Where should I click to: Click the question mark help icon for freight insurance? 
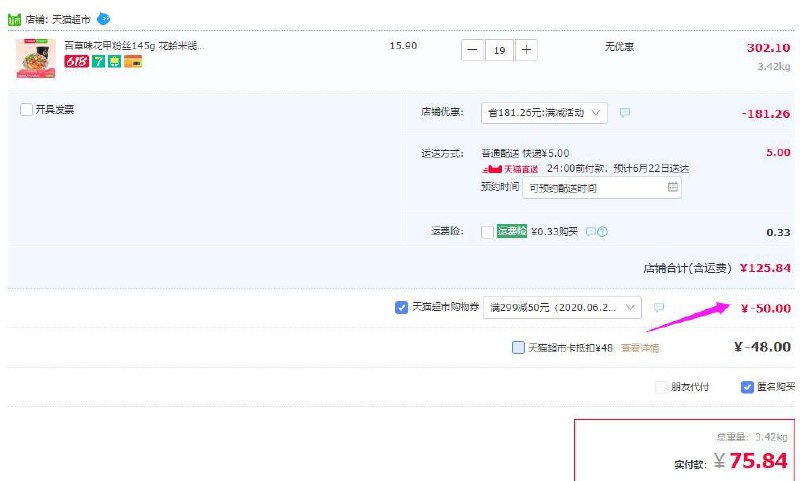coord(602,232)
